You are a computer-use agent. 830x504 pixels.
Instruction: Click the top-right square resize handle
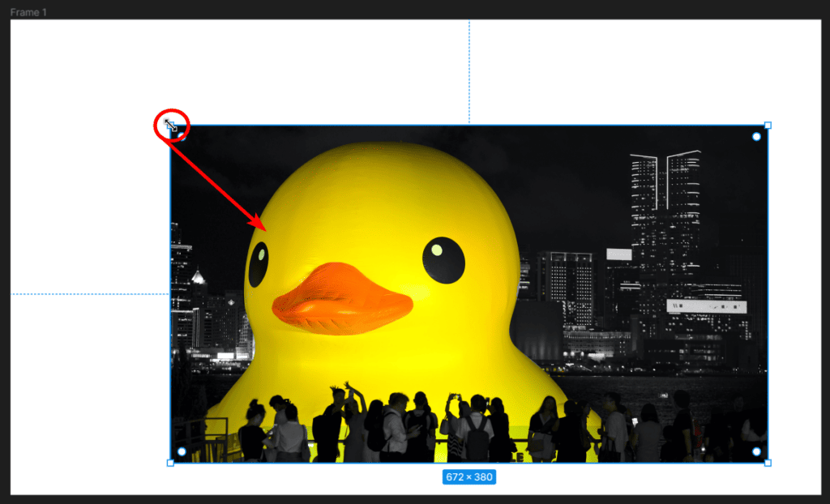click(x=768, y=126)
